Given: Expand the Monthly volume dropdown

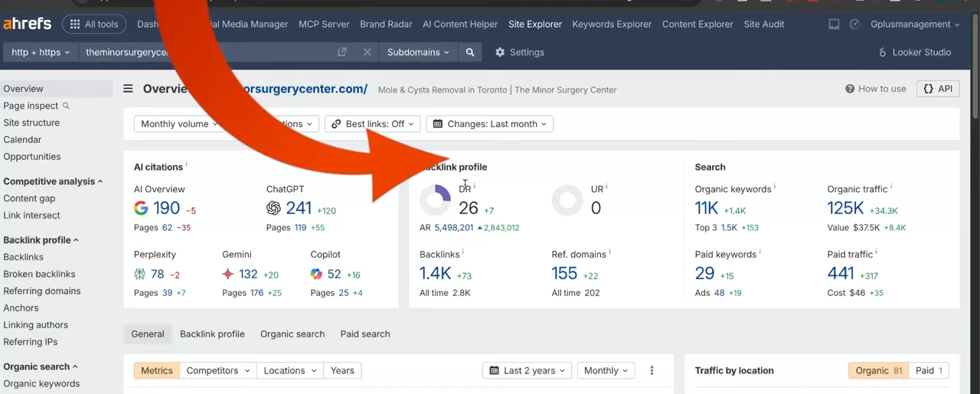Looking at the screenshot, I should (x=179, y=124).
